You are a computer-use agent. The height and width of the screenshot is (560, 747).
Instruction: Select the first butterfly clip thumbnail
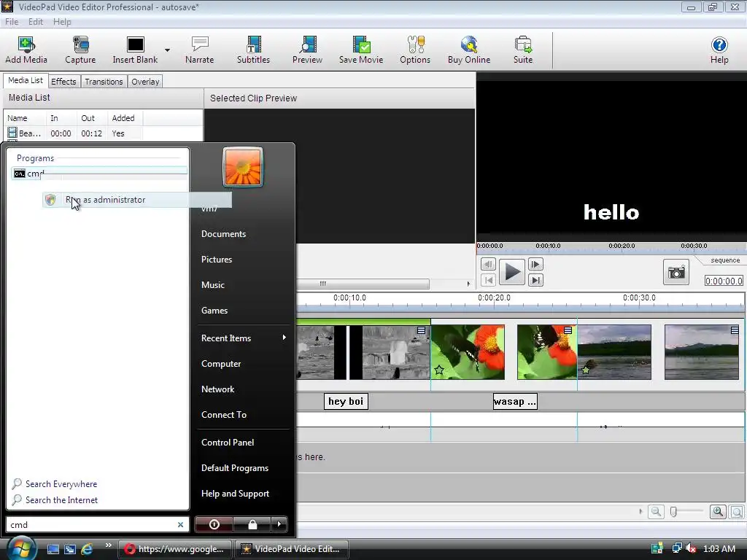[x=468, y=352]
